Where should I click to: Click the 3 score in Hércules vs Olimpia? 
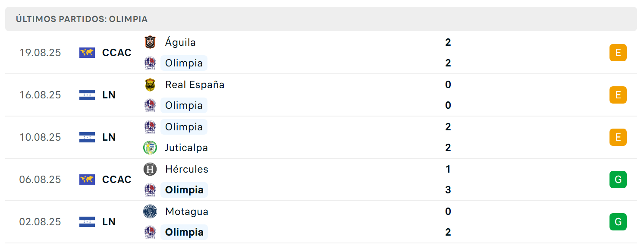pyautogui.click(x=448, y=190)
